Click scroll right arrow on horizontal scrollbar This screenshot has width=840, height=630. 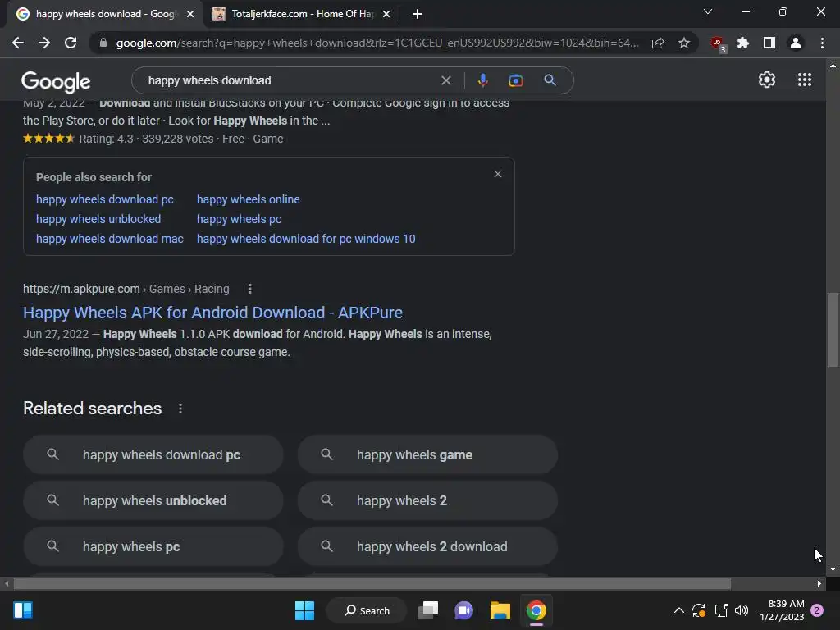point(819,584)
